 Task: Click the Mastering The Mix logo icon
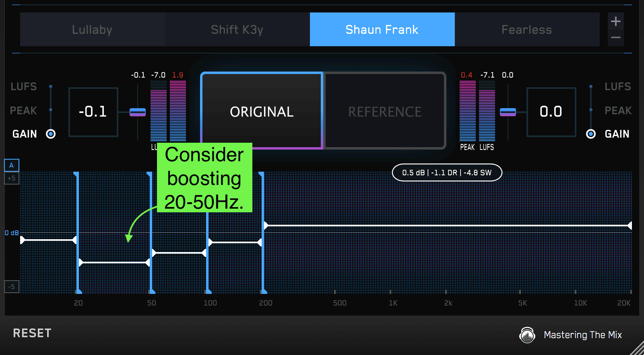tap(527, 335)
